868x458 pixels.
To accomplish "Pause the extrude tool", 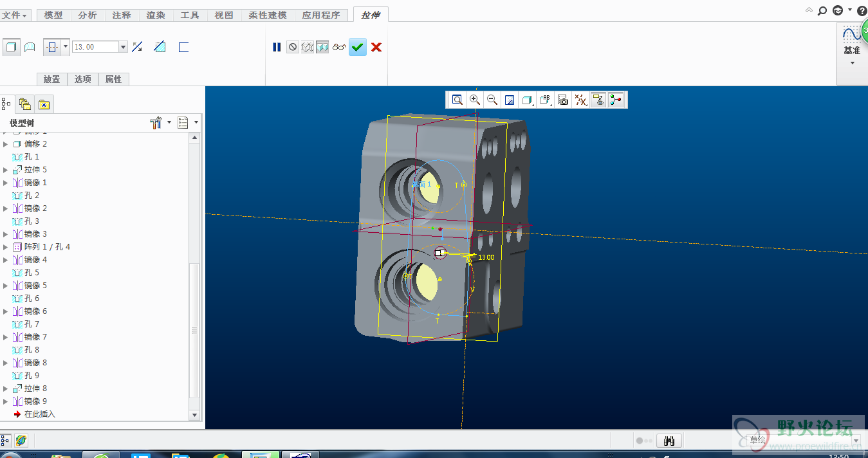I will point(277,47).
